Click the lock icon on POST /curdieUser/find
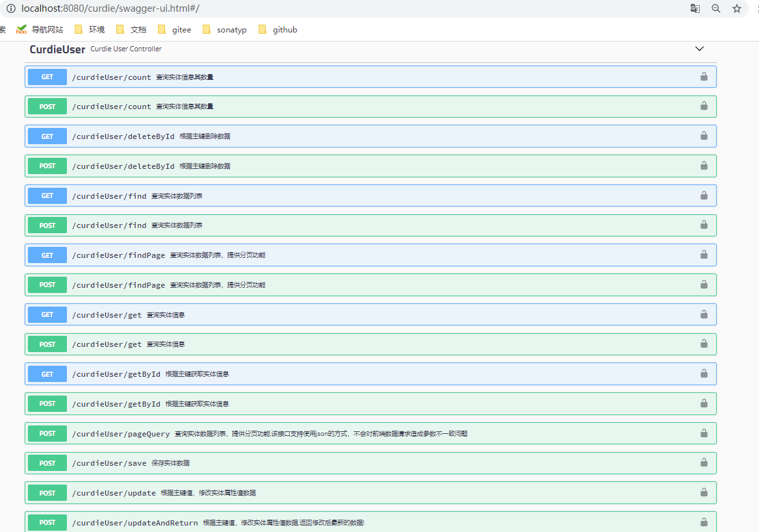Screen dimensions: 759x532 (x=704, y=225)
